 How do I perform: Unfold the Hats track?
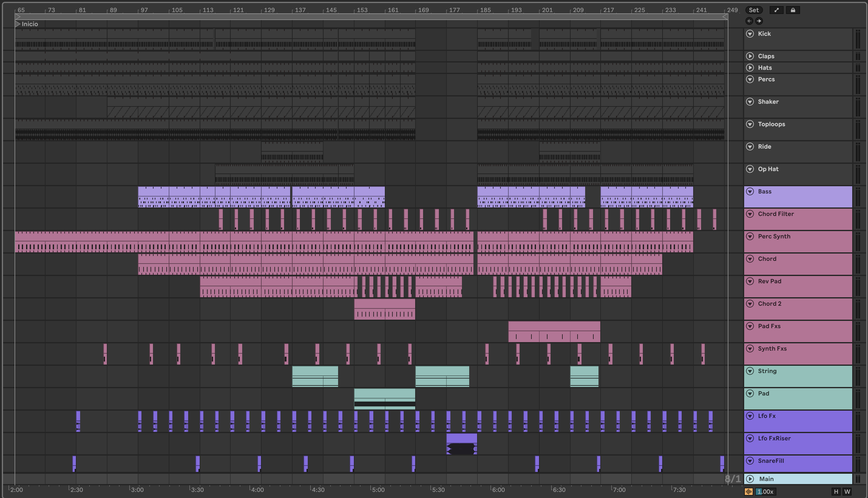pyautogui.click(x=750, y=68)
